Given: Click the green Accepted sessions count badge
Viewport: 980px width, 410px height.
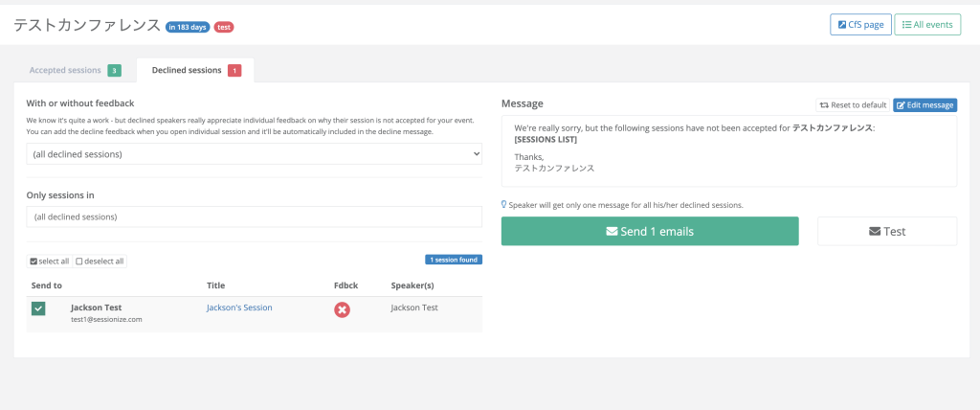Looking at the screenshot, I should (x=114, y=71).
